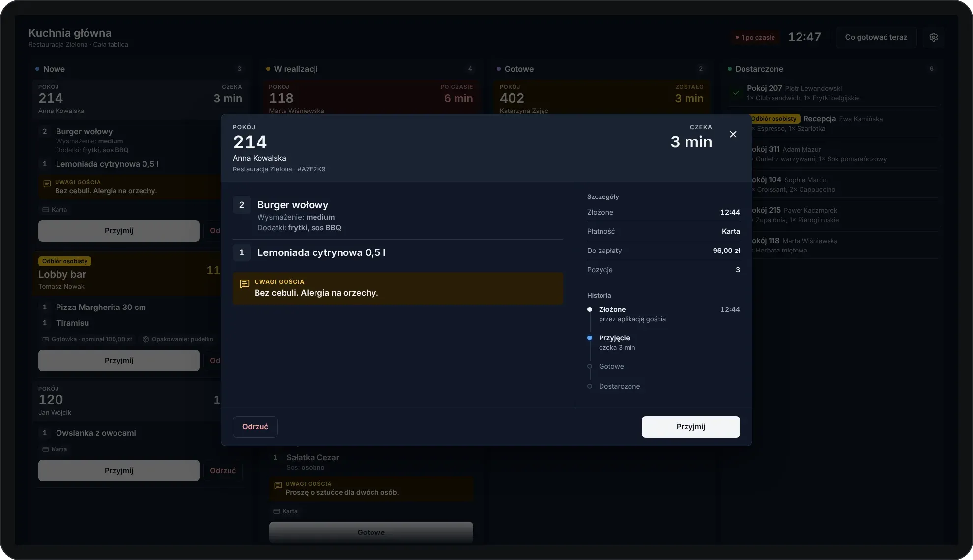Click the card icon under Owsianka z owocami
Viewport: 973px width, 560px height.
[x=46, y=449]
